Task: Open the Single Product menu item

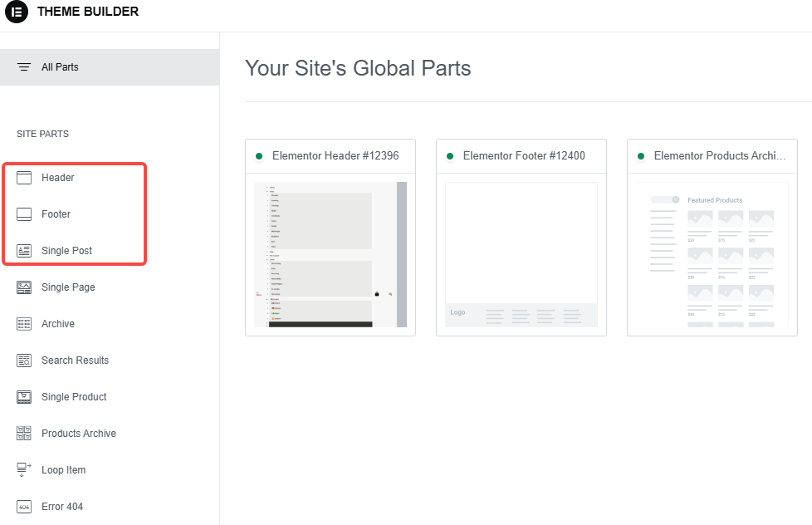Action: [74, 397]
